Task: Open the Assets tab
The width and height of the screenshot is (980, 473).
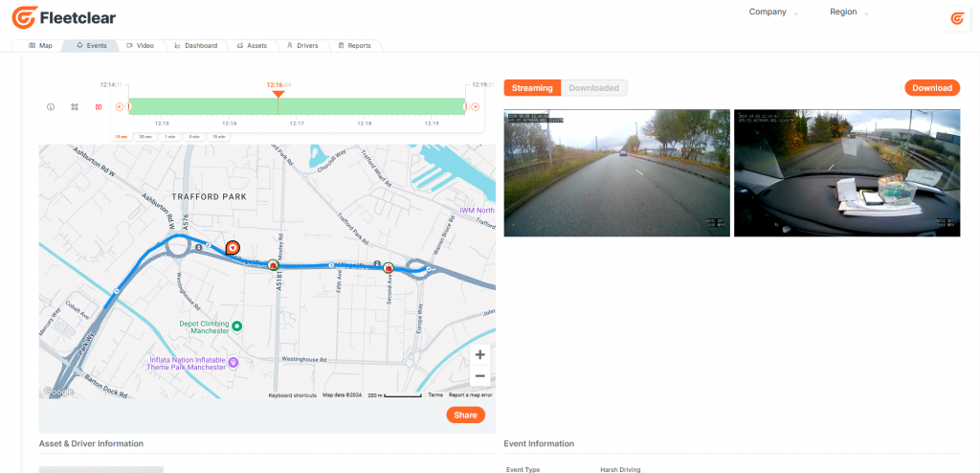Action: click(252, 46)
